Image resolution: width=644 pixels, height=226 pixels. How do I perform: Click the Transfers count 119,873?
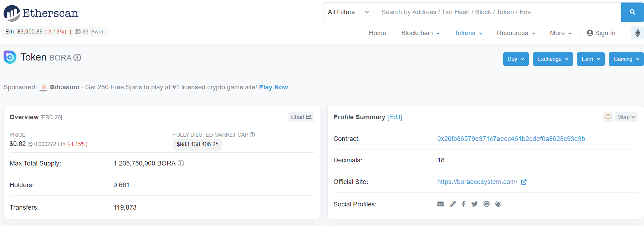(125, 207)
